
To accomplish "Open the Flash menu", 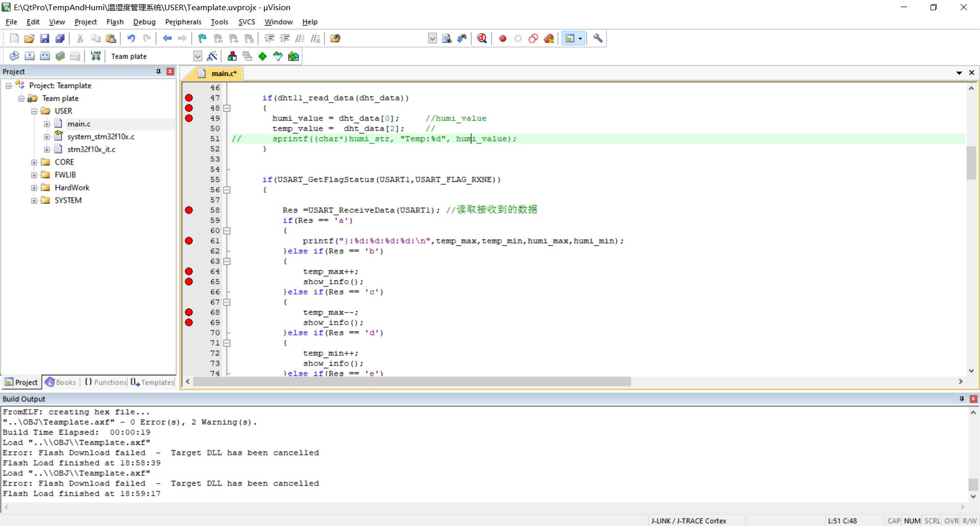I will (x=115, y=22).
